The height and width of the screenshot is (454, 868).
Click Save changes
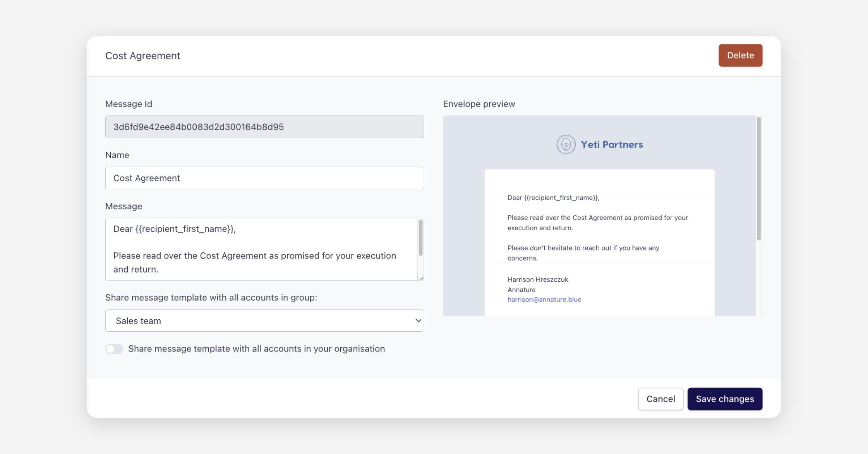click(x=724, y=399)
